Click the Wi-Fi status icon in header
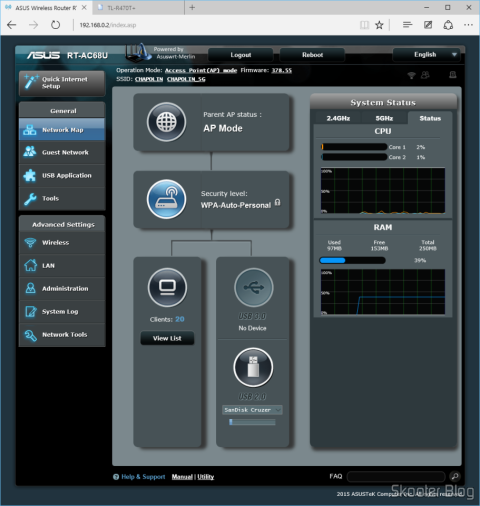This screenshot has width=480, height=506. coord(412,75)
